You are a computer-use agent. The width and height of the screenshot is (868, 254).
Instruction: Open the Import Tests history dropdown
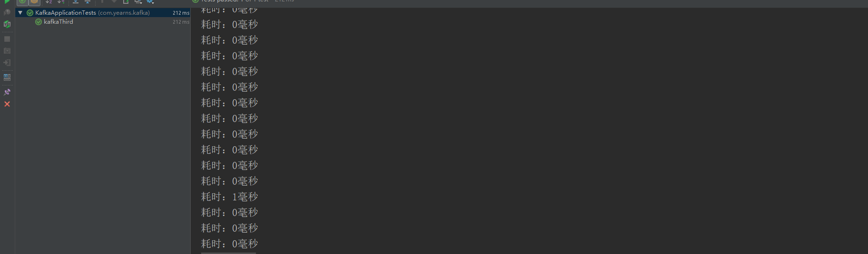click(138, 2)
